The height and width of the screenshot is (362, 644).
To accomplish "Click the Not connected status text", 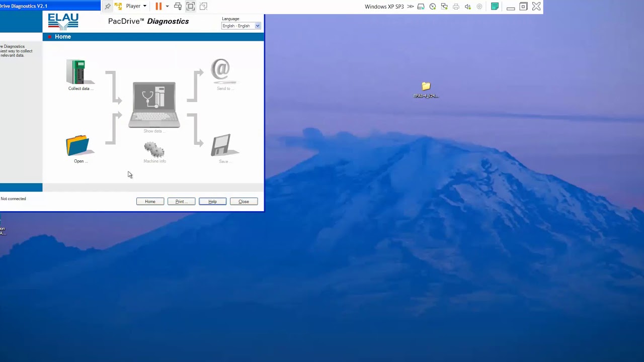I will coord(13,199).
